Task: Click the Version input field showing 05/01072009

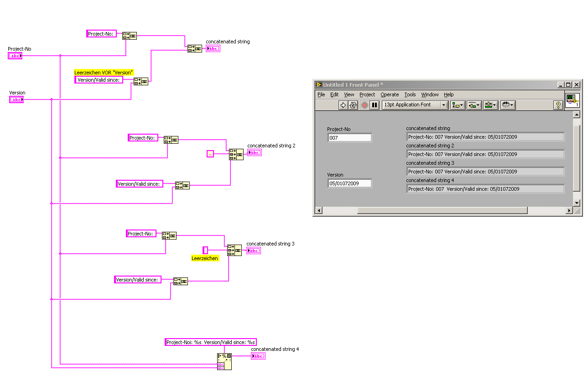Action: point(349,183)
